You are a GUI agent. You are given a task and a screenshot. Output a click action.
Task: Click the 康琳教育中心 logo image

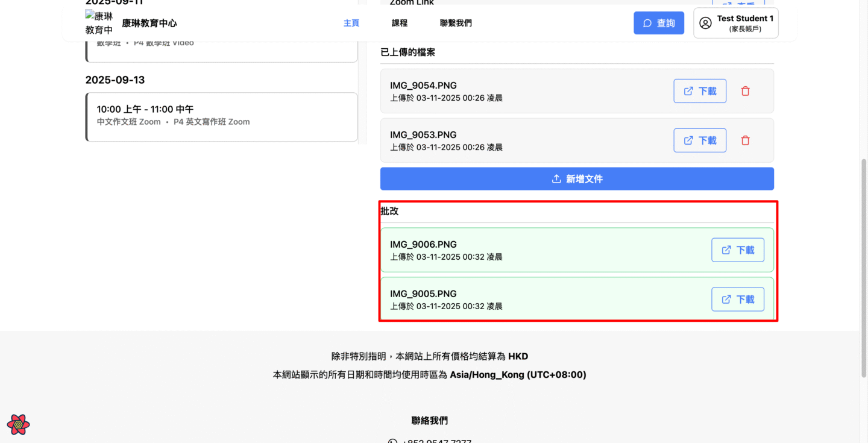click(x=99, y=23)
